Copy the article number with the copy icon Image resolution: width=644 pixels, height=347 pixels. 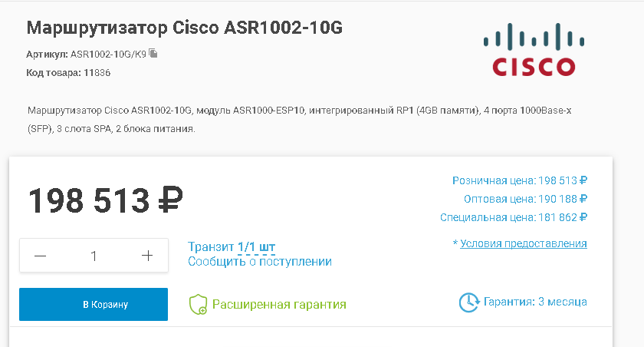[x=153, y=54]
